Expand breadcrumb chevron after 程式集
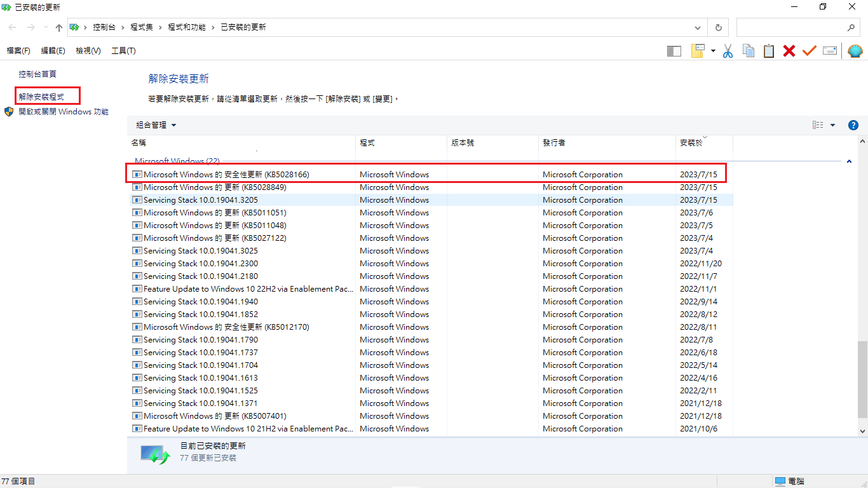 point(160,27)
